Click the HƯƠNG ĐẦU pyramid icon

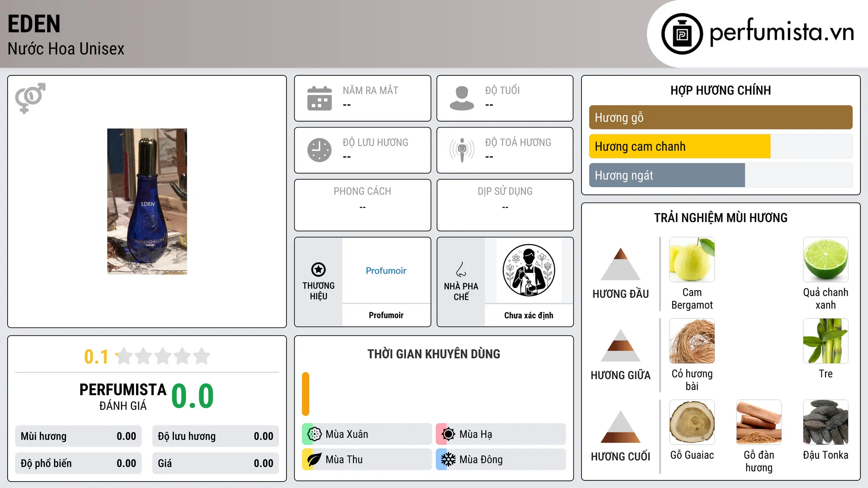point(620,264)
